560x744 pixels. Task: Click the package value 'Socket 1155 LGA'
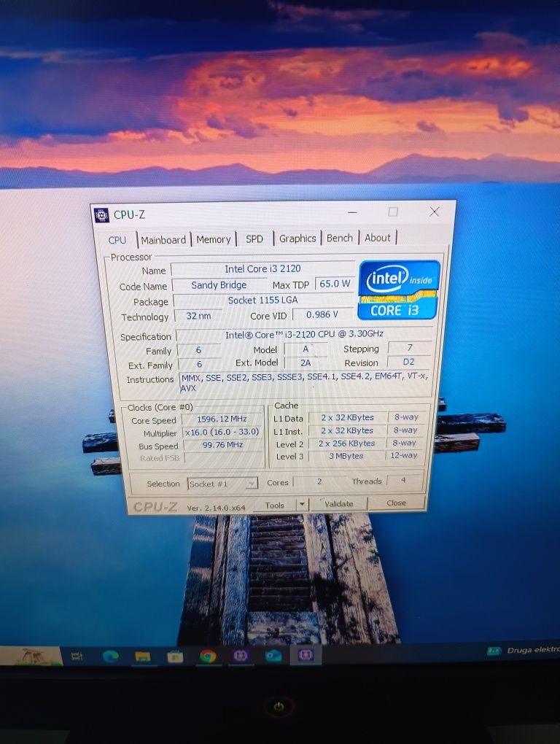[x=262, y=301]
